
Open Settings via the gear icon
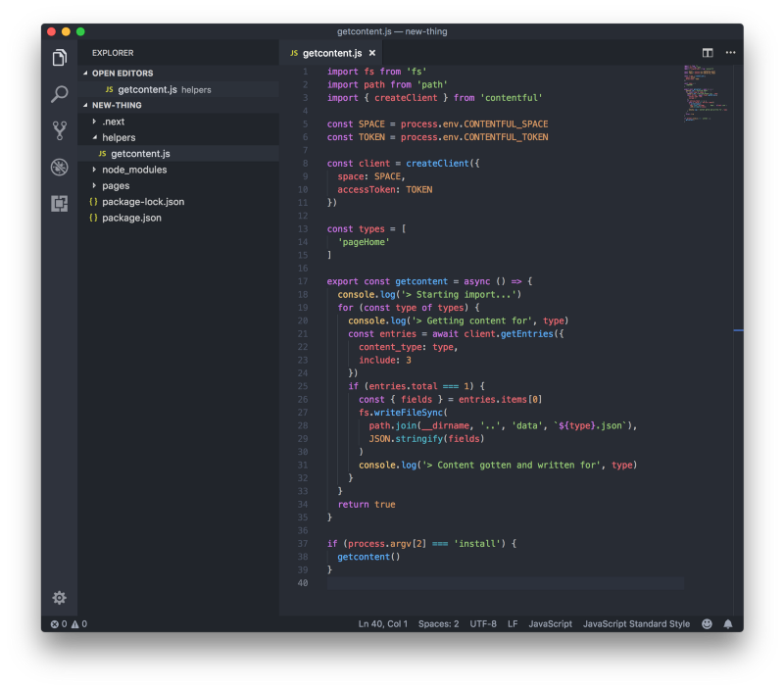(x=59, y=598)
